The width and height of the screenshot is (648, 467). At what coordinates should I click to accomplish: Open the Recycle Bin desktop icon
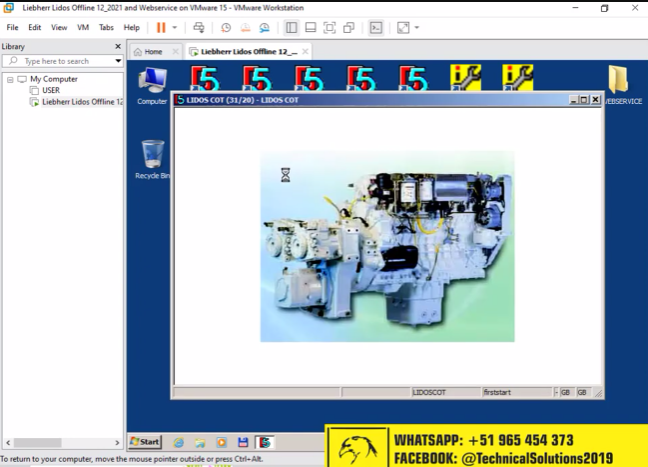tap(153, 157)
